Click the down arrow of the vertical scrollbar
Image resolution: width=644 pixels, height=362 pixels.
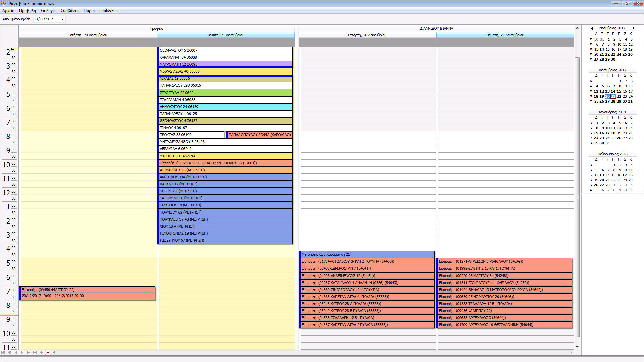pyautogui.click(x=577, y=347)
